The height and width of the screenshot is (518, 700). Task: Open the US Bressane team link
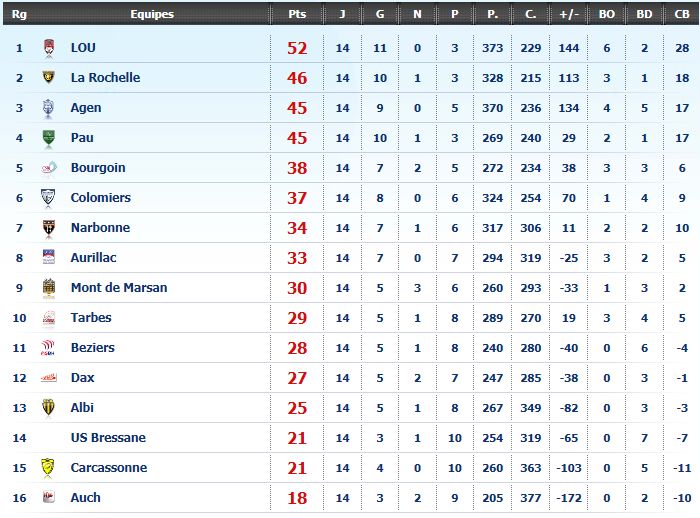coord(108,438)
